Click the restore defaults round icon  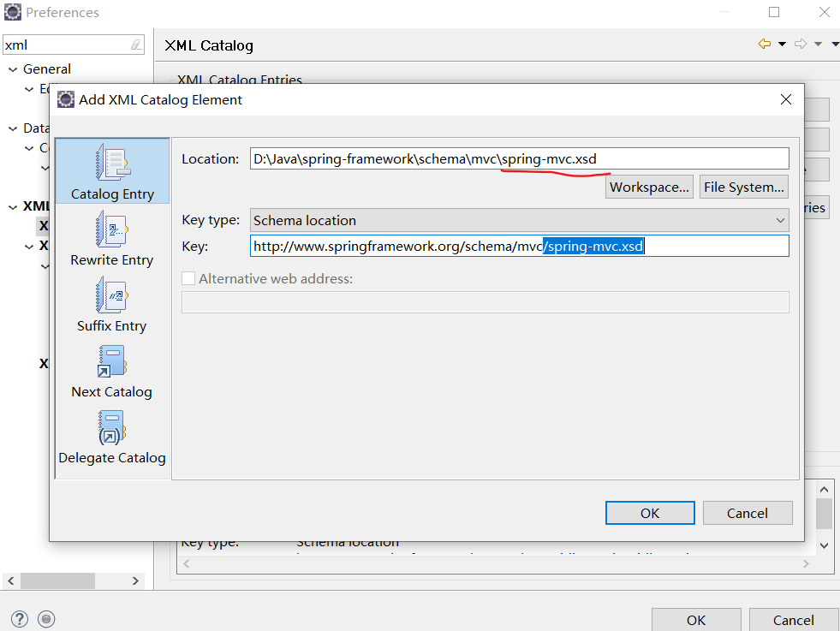click(x=46, y=619)
